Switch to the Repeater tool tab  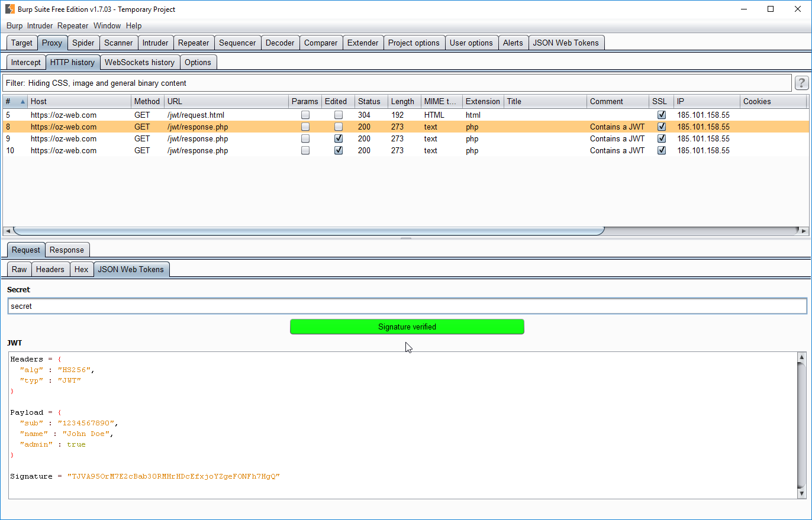[x=194, y=43]
